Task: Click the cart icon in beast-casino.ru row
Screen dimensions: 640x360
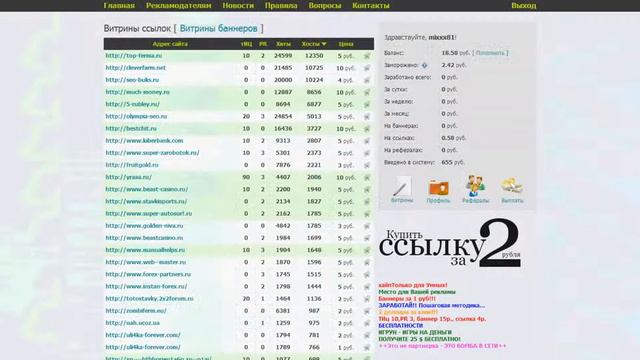Action: pos(367,190)
